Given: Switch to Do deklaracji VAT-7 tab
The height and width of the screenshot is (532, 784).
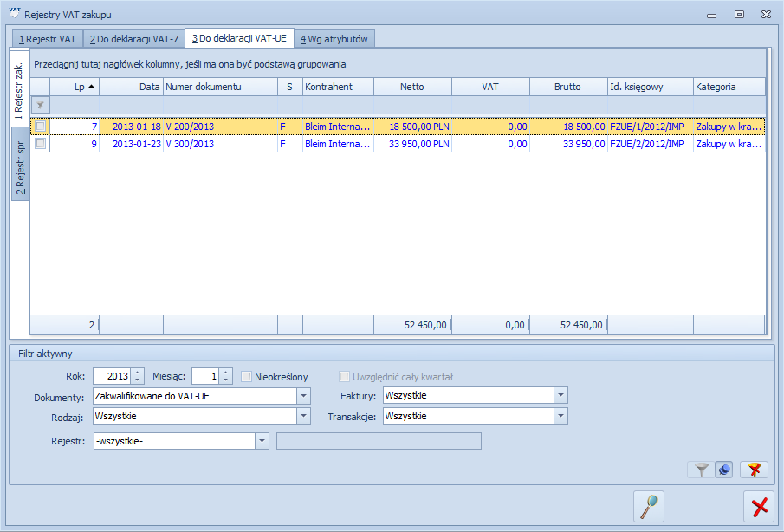Looking at the screenshot, I should (x=134, y=39).
